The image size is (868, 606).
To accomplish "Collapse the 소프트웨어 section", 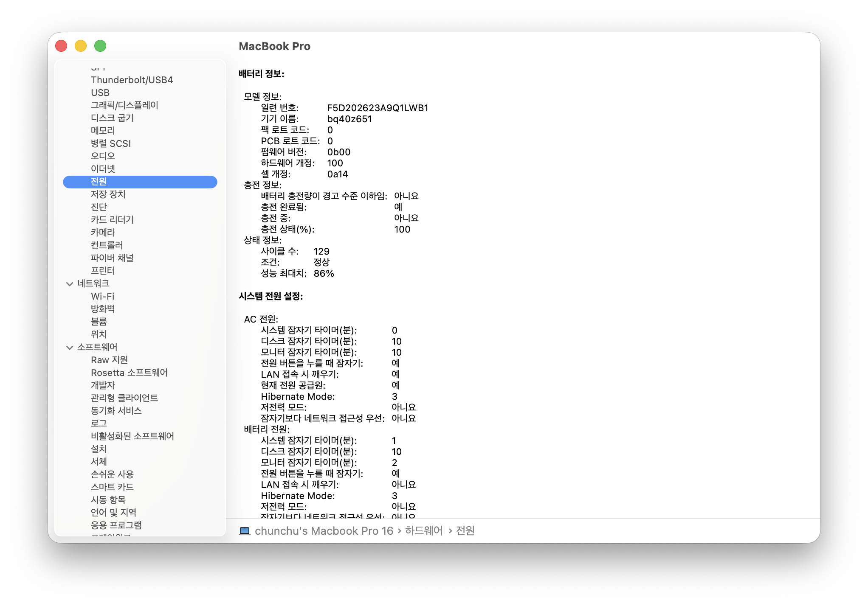I will click(70, 348).
